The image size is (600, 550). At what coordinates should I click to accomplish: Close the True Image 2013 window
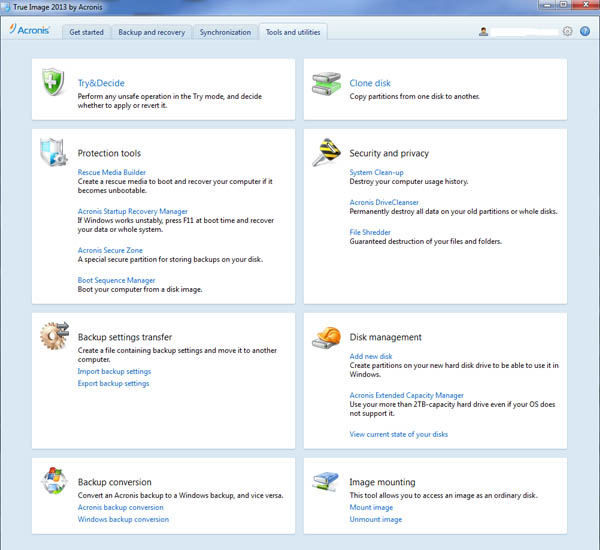coord(585,5)
